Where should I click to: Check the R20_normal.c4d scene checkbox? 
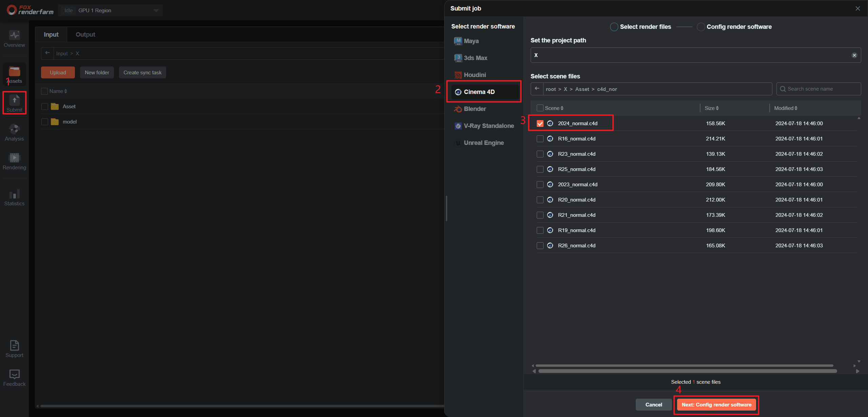pyautogui.click(x=540, y=200)
